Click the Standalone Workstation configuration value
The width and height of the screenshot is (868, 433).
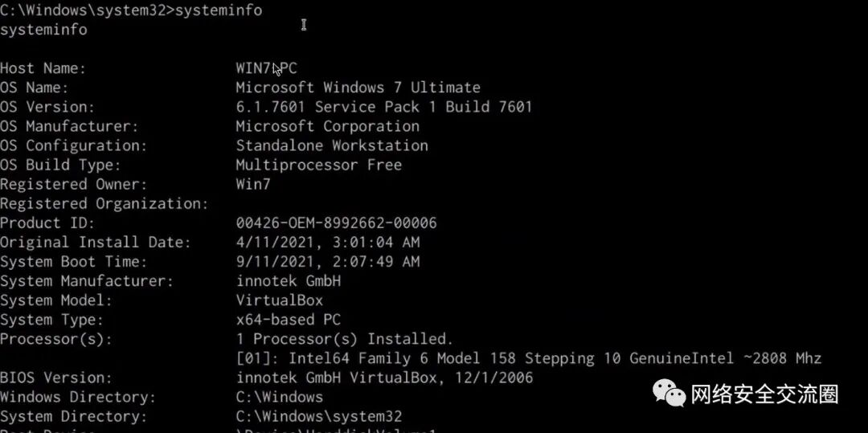(x=332, y=145)
